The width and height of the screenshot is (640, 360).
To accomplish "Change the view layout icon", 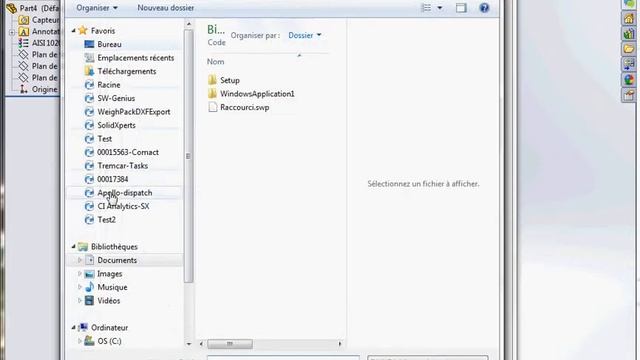I will pos(426,8).
